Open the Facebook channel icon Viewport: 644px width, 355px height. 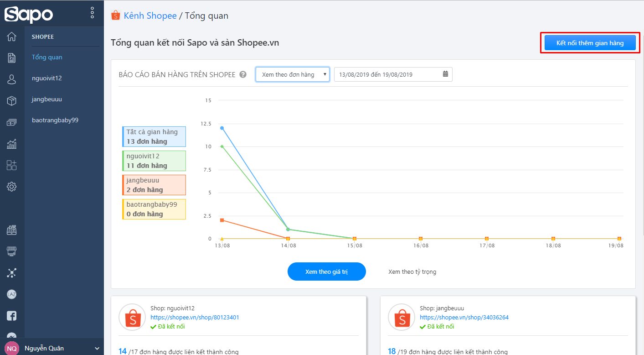[12, 316]
